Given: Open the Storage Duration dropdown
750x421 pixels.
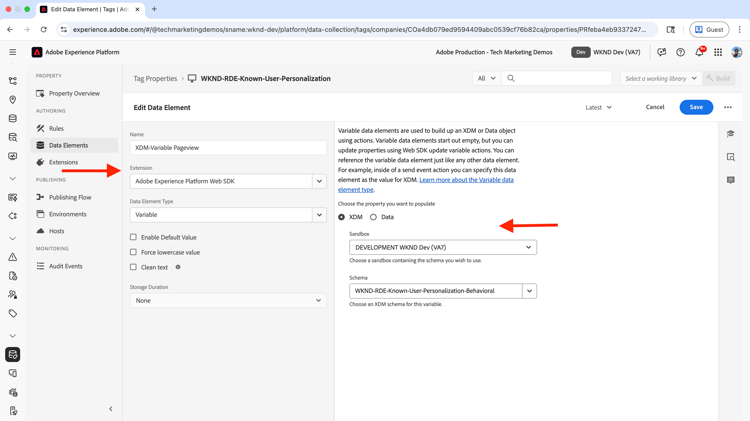Looking at the screenshot, I should click(228, 300).
